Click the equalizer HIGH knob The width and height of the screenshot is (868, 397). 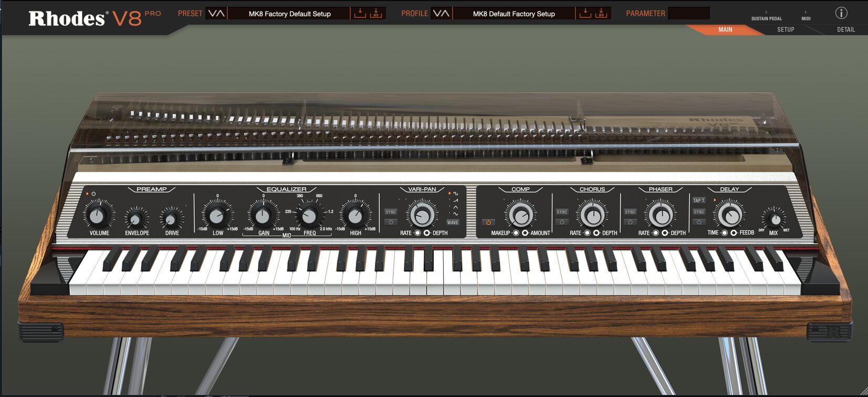click(355, 214)
